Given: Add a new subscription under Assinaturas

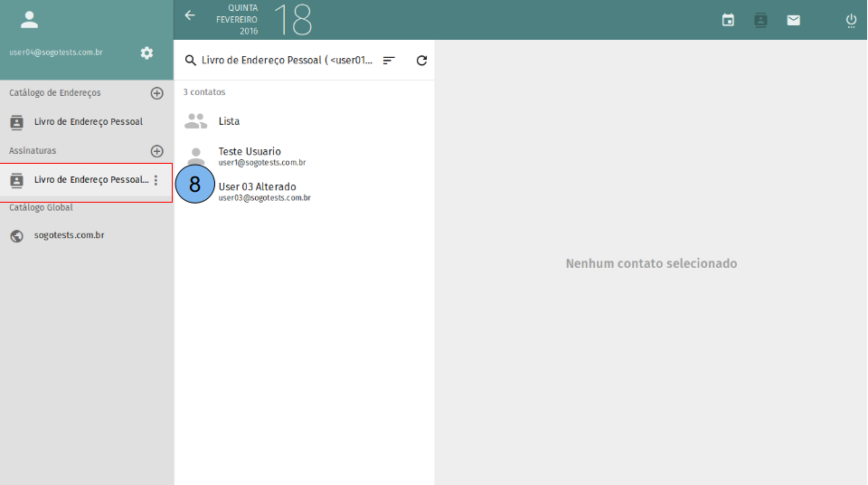Looking at the screenshot, I should [x=156, y=151].
